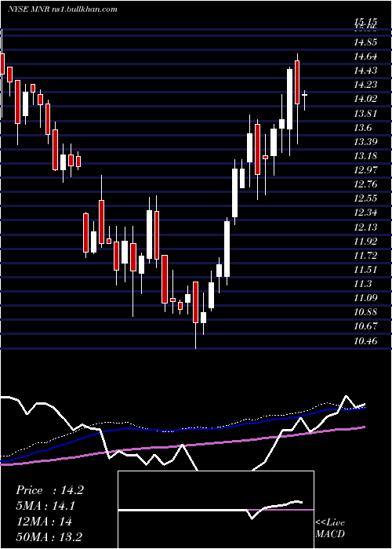Click the 12.97 price axis label
392x549 pixels.
pos(365,170)
